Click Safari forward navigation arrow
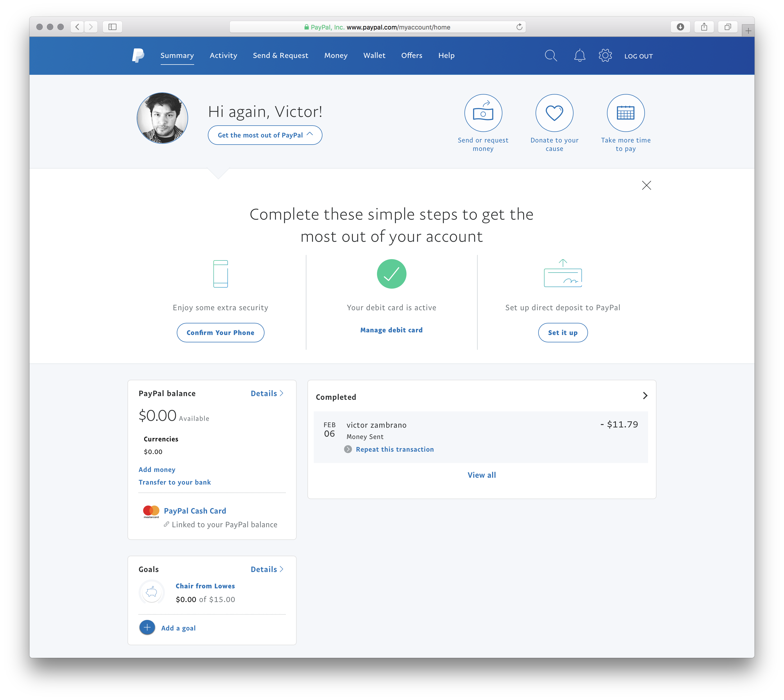 pos(91,27)
